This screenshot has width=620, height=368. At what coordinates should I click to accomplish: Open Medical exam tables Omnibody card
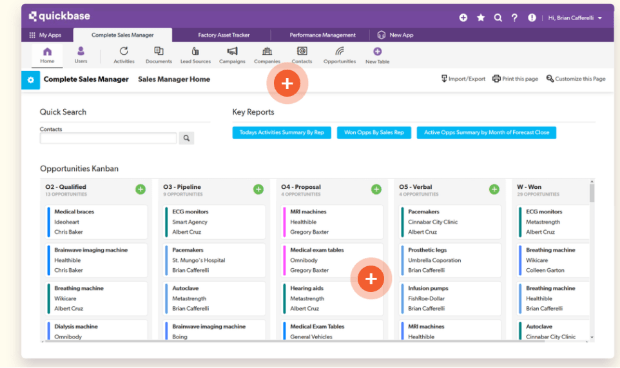pos(332,260)
